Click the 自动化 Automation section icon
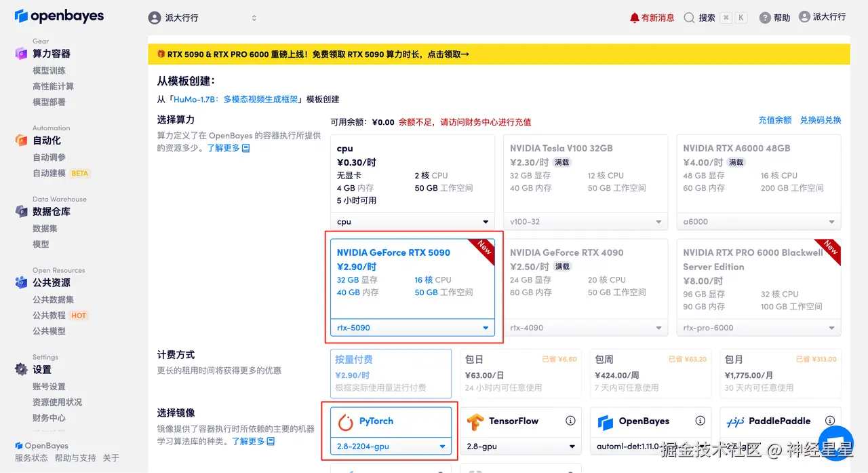The image size is (868, 473). click(x=21, y=140)
